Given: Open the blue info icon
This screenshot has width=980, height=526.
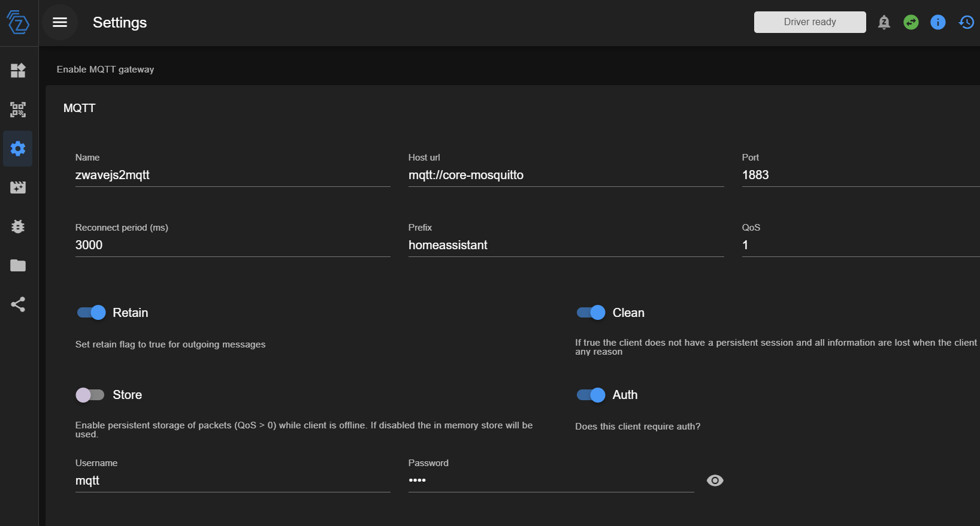Looking at the screenshot, I should (x=937, y=22).
